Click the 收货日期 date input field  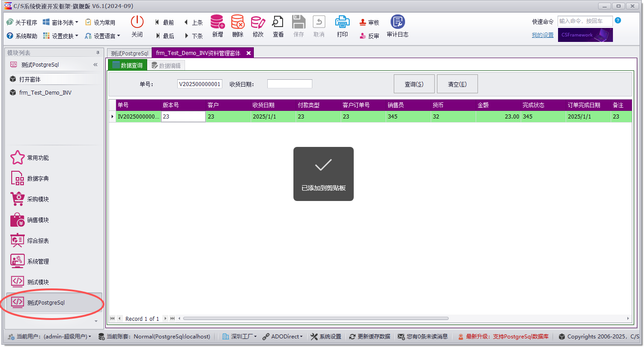[289, 83]
